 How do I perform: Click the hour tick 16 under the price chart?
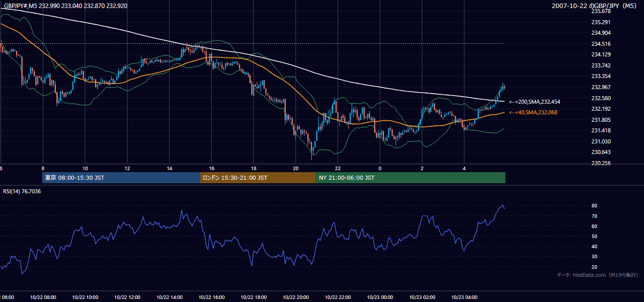click(x=212, y=168)
